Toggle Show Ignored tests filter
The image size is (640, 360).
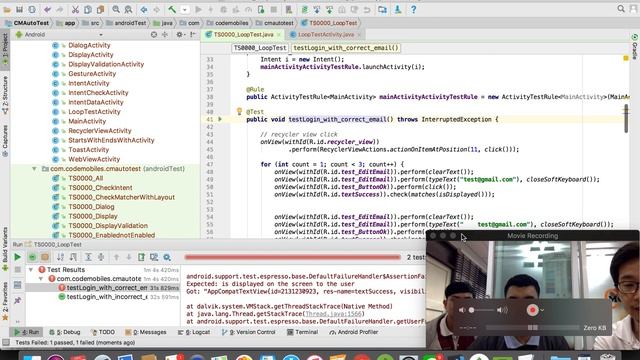pyautogui.click(x=45, y=257)
